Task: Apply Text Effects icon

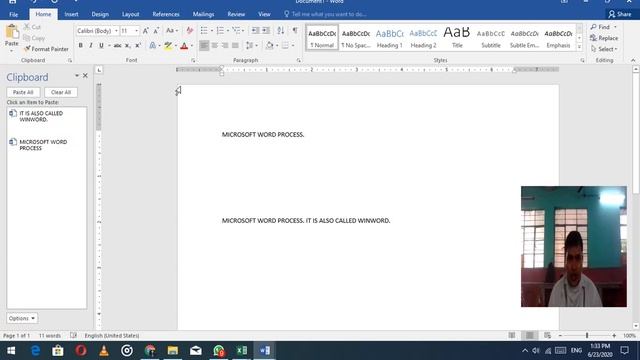Action: point(153,46)
